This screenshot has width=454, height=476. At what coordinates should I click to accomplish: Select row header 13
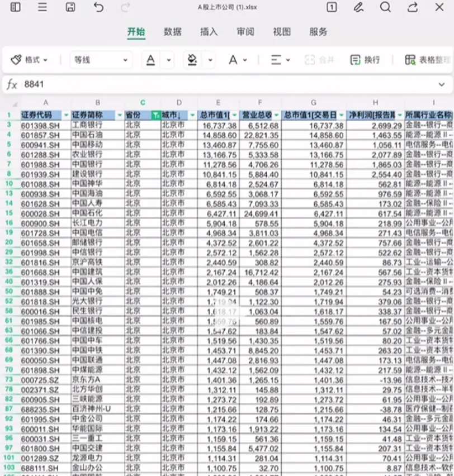pos(9,193)
